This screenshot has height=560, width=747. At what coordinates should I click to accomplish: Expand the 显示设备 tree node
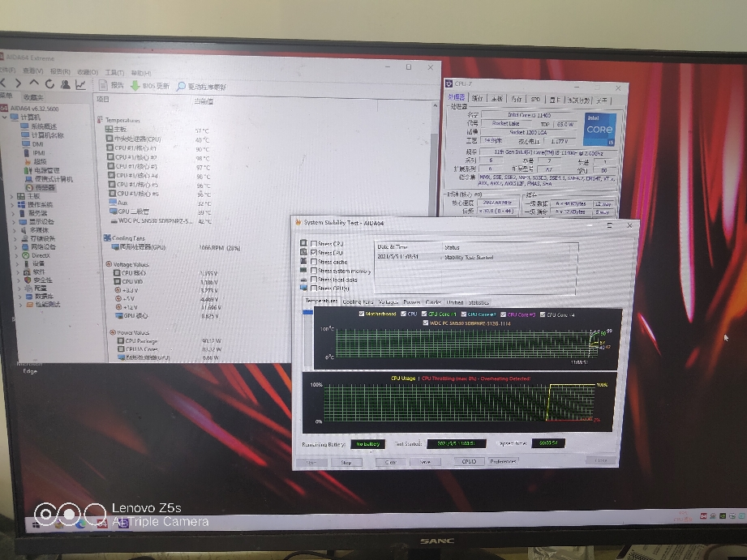click(x=13, y=221)
